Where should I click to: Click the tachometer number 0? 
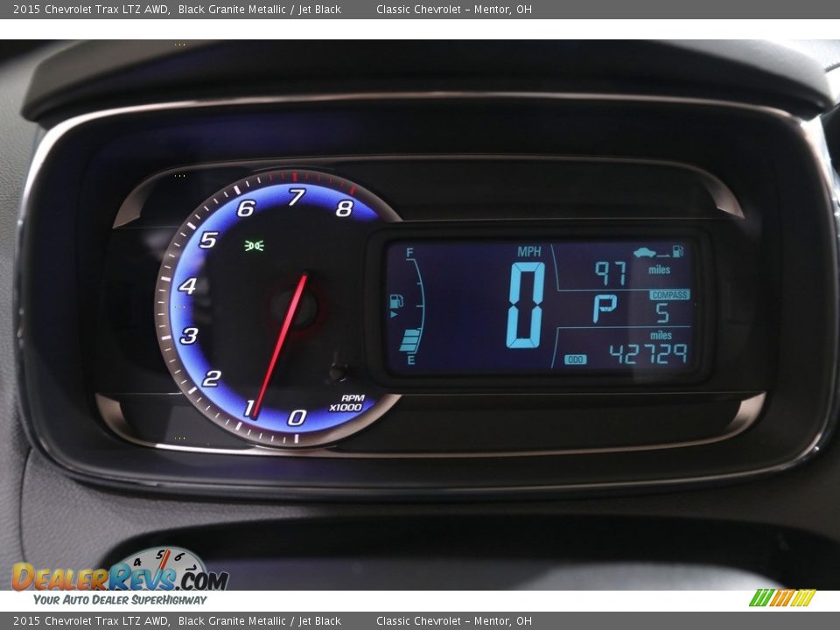pos(297,417)
